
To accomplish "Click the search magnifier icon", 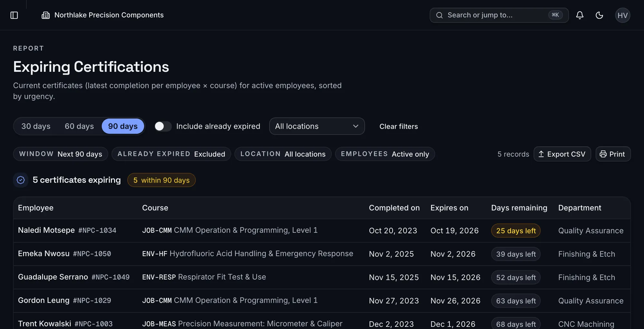I will pos(439,15).
